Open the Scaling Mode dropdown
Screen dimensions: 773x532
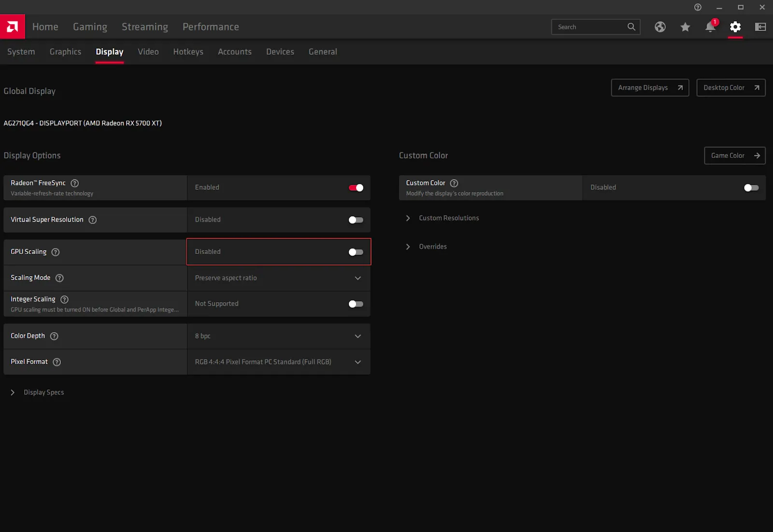(279, 278)
